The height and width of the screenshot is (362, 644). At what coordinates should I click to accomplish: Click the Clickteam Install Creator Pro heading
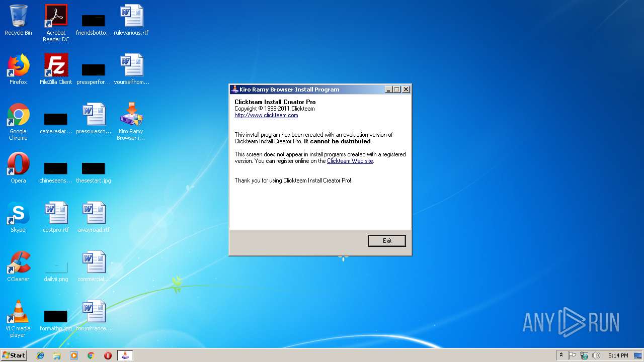pyautogui.click(x=275, y=102)
